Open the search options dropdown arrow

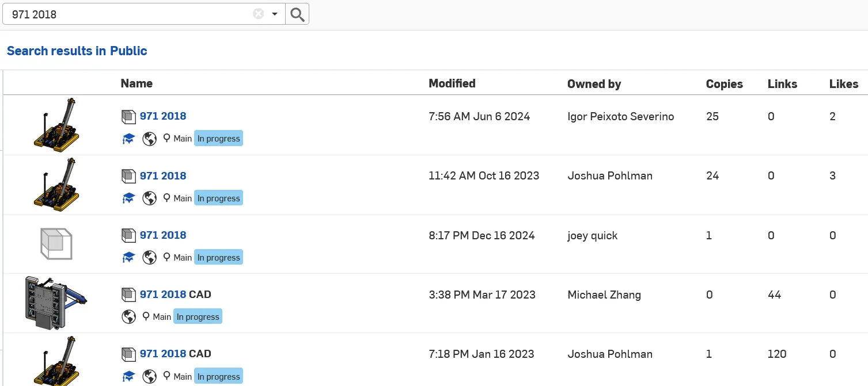click(275, 14)
